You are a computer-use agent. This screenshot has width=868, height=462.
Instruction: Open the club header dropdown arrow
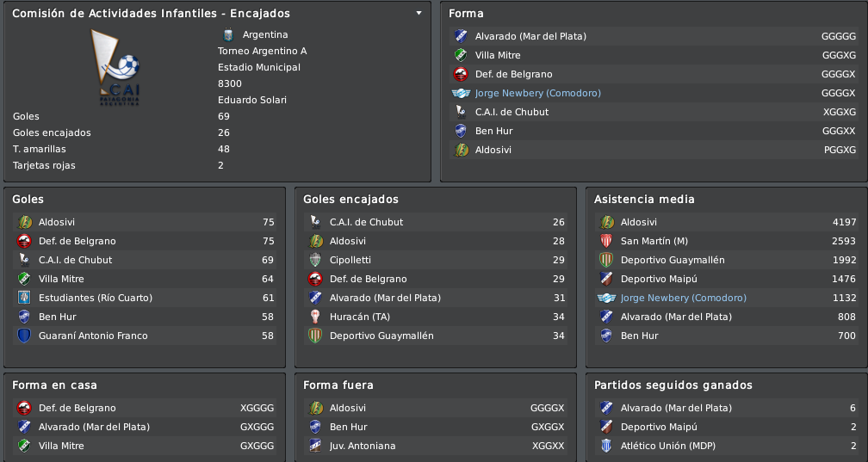[x=419, y=13]
